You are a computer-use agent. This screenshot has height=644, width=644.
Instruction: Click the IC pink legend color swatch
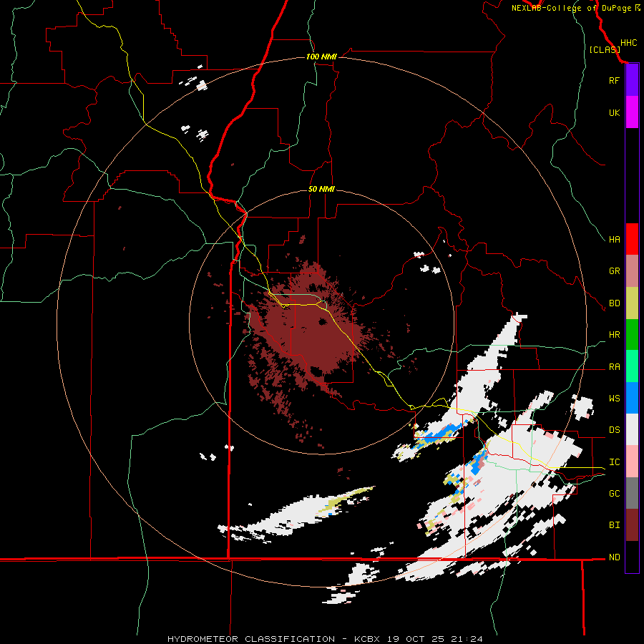(x=632, y=462)
